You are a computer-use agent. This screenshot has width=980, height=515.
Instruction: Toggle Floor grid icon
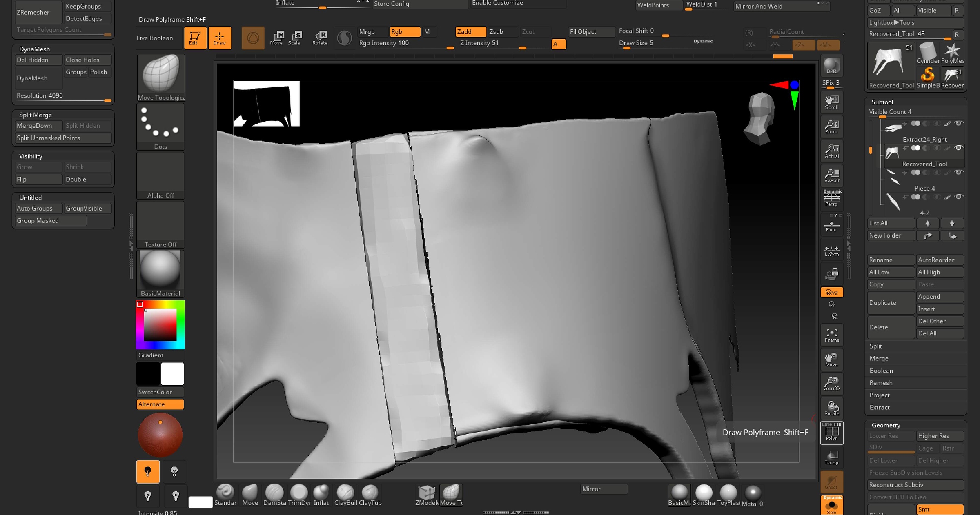(831, 226)
